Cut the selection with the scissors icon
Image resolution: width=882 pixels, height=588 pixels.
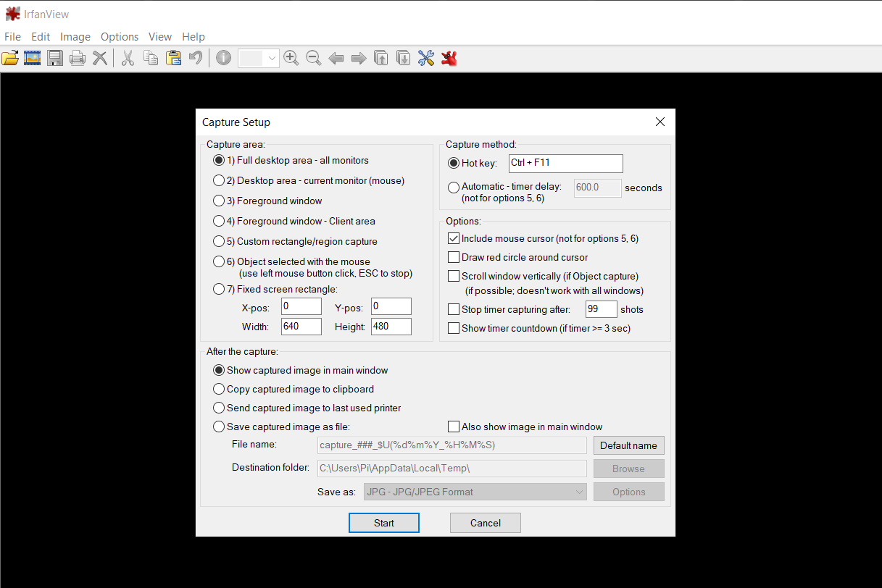[x=128, y=58]
